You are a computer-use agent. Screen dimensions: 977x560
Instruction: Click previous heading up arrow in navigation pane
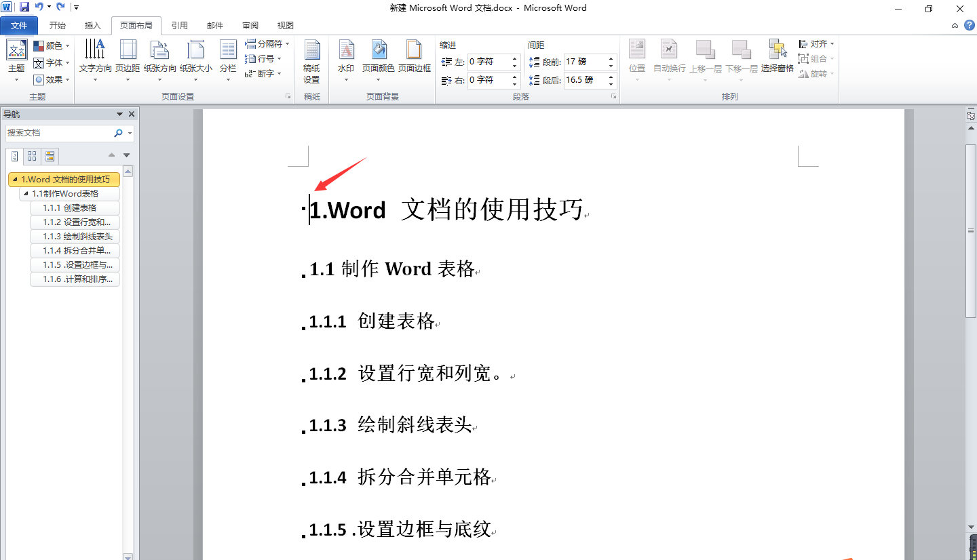(x=112, y=155)
